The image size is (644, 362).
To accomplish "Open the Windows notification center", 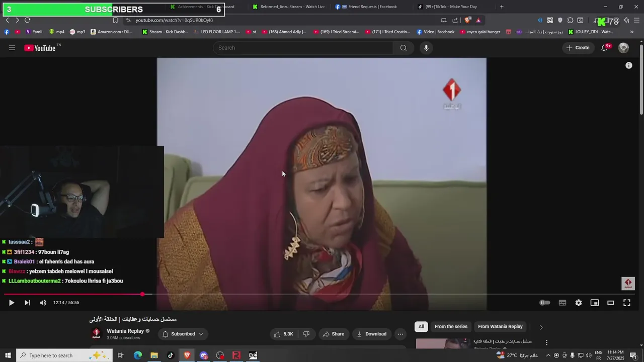I will (633, 355).
